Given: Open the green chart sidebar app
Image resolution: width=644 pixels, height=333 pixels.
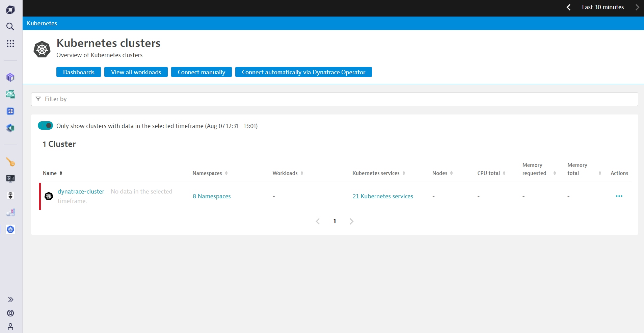Looking at the screenshot, I should (10, 94).
